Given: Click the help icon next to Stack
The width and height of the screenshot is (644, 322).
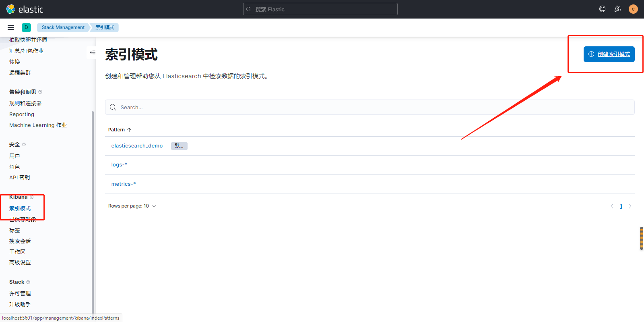Looking at the screenshot, I should coord(28,282).
